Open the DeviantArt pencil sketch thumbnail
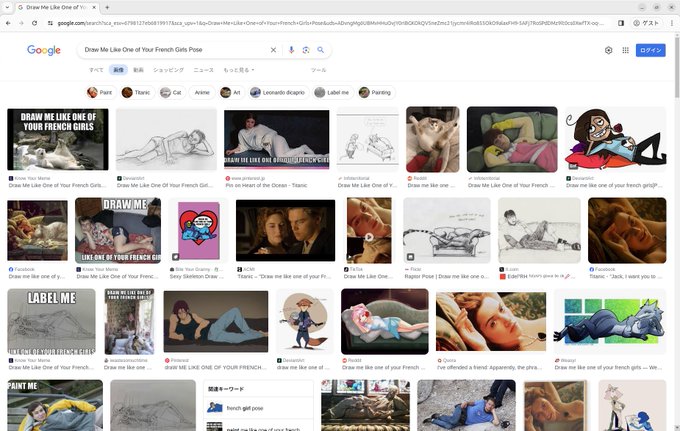680x431 pixels. click(x=166, y=139)
